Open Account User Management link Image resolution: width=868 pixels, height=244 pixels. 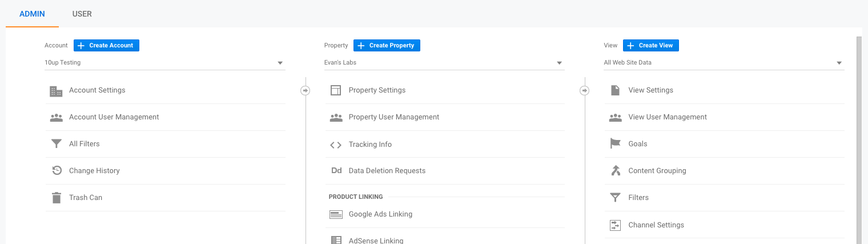tap(114, 117)
